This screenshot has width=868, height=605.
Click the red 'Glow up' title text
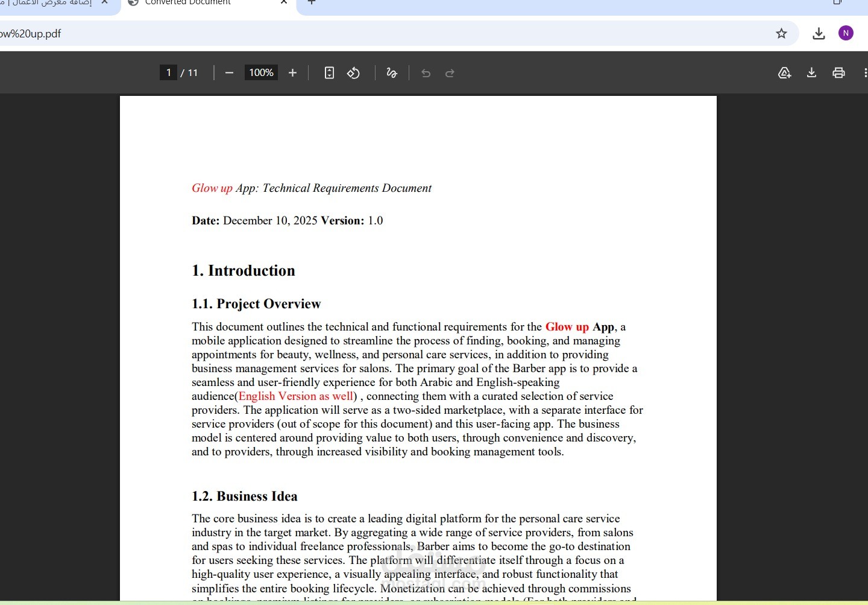(x=212, y=188)
